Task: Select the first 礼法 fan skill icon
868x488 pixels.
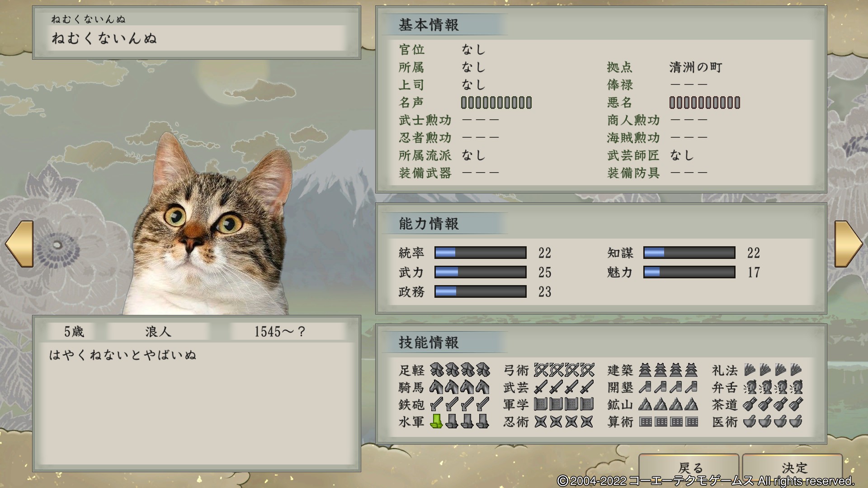Action: [x=750, y=370]
